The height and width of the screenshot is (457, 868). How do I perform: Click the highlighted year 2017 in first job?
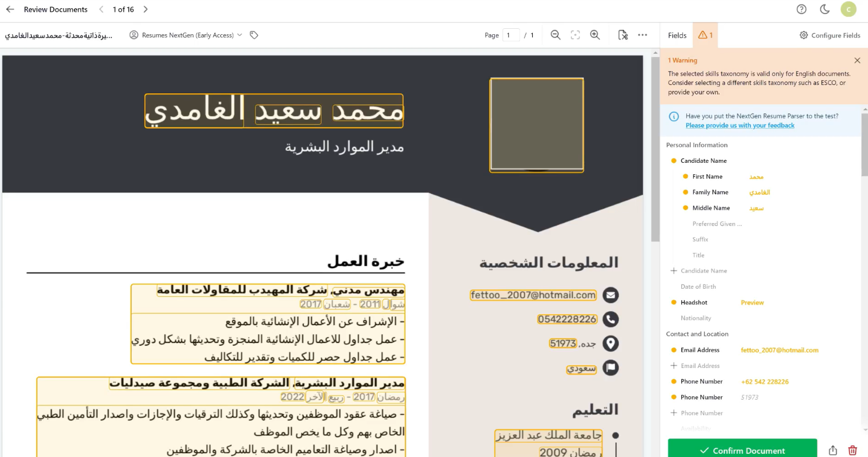point(311,304)
